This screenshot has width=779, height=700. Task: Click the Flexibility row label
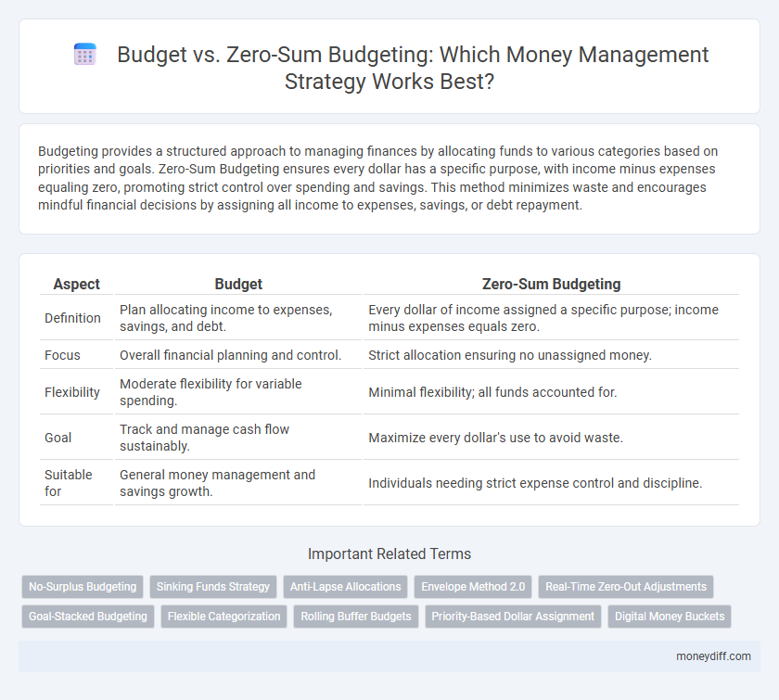(x=70, y=391)
